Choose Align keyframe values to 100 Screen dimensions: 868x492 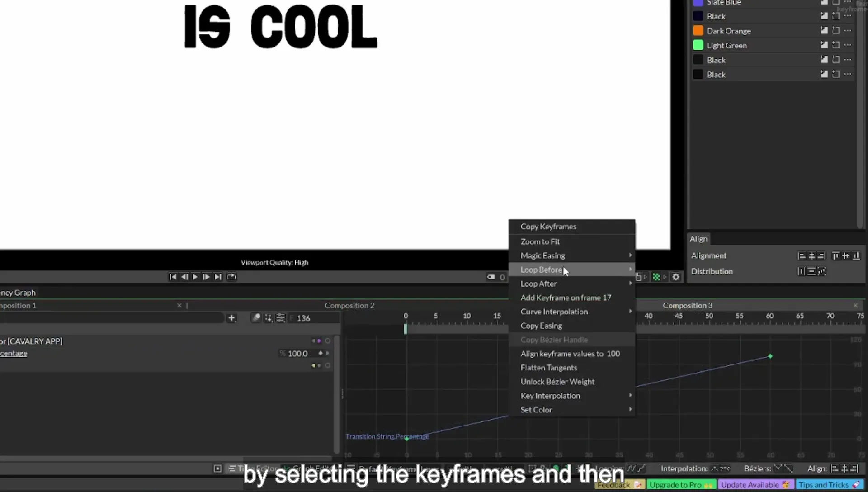(x=572, y=354)
